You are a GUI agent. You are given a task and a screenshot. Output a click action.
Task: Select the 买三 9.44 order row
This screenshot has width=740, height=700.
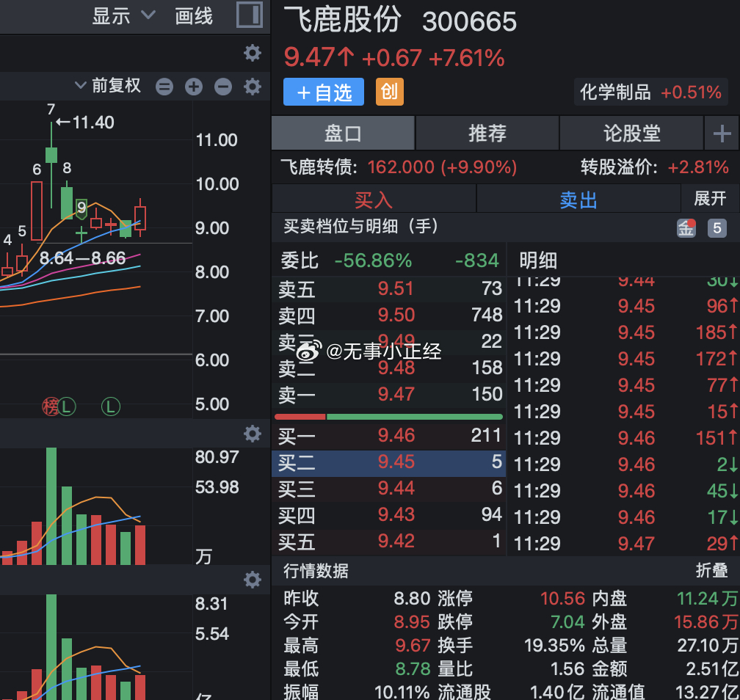(389, 489)
